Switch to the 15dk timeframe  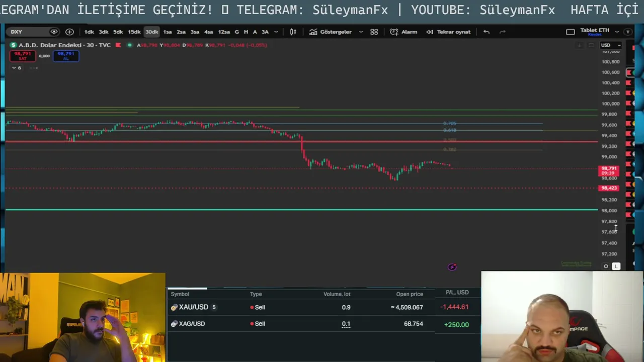[x=134, y=32]
